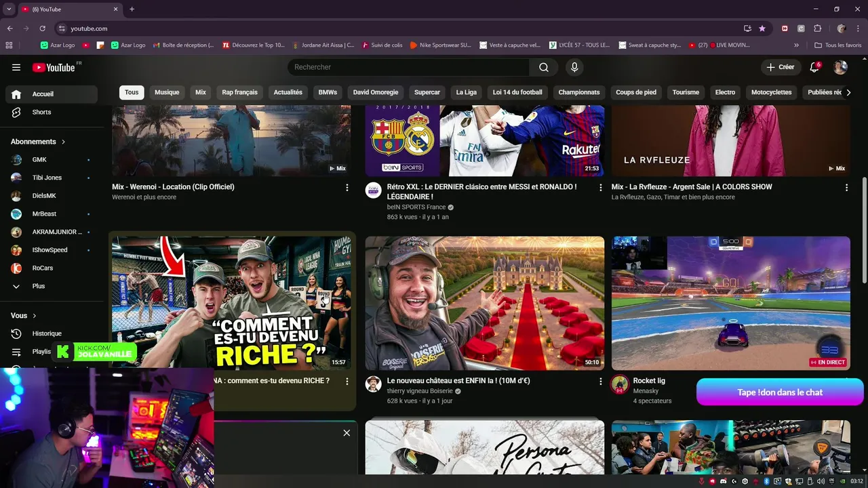Viewport: 868px width, 488px height.
Task: Open the Nike Sportswear bookmark
Action: tap(440, 45)
